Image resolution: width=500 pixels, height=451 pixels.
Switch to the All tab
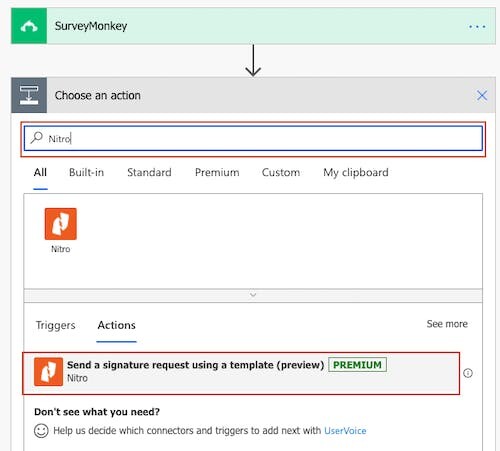[x=40, y=173]
